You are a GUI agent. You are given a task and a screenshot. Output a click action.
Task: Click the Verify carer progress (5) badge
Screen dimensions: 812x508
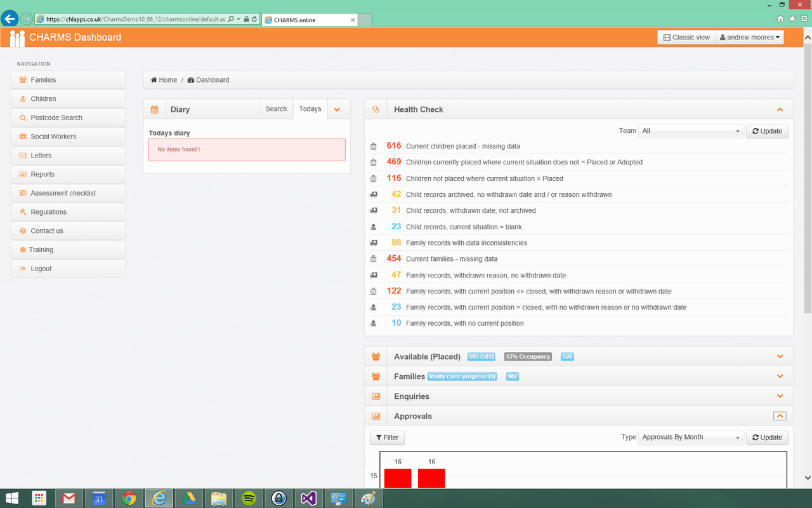462,377
